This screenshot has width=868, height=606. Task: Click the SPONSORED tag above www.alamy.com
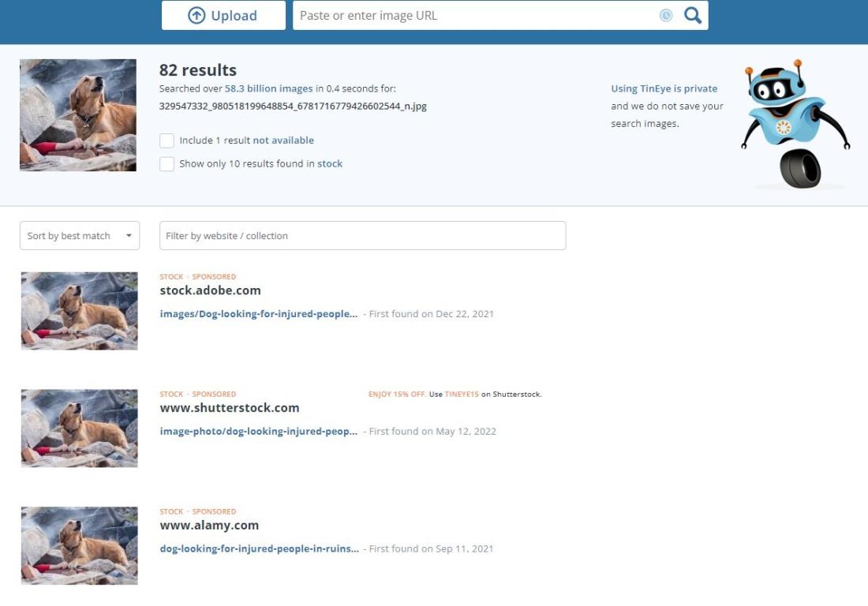pyautogui.click(x=214, y=512)
